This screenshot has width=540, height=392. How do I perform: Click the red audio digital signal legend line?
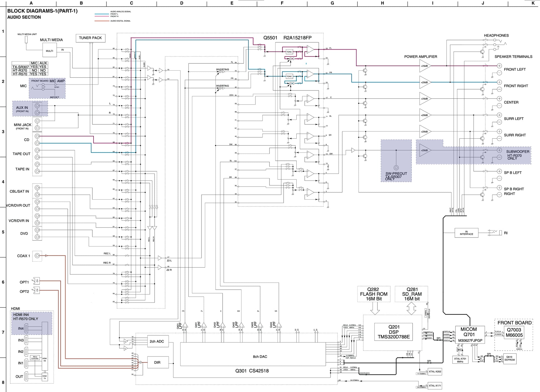[x=102, y=21]
